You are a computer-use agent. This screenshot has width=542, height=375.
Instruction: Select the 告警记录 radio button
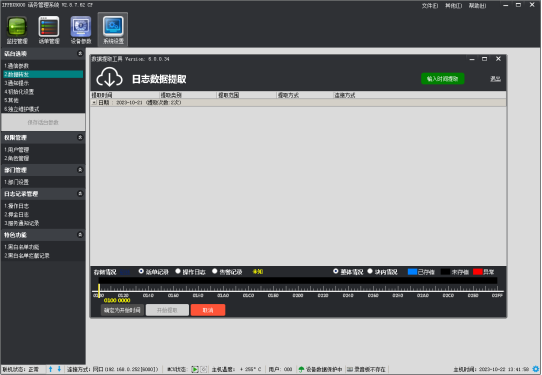(x=215, y=271)
